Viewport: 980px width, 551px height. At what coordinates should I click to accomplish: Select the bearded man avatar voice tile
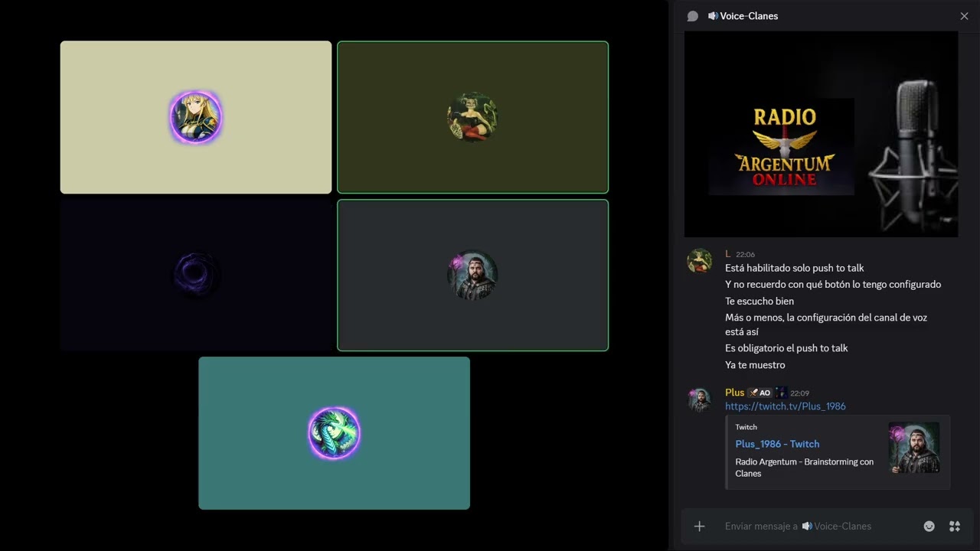click(472, 275)
